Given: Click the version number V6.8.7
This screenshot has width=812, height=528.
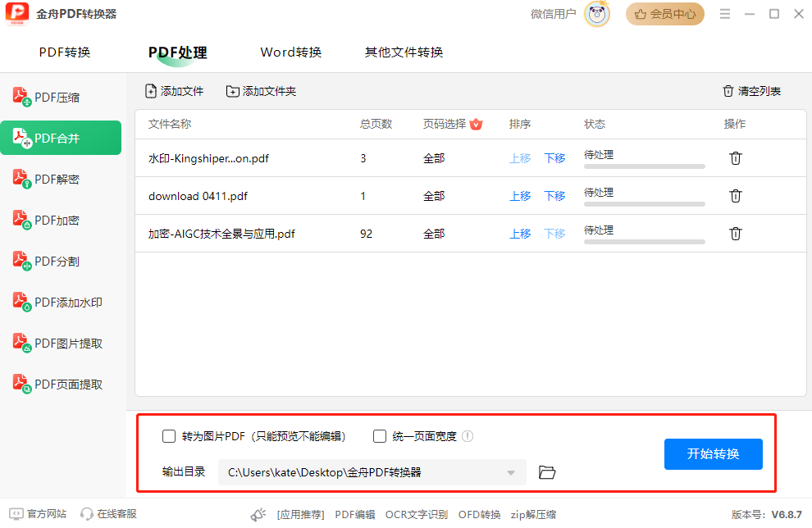Looking at the screenshot, I should [x=787, y=515].
